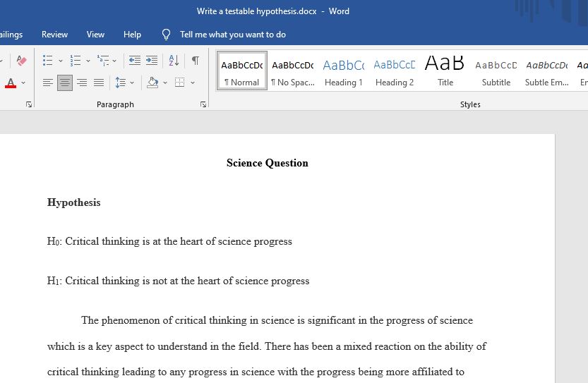Apply Title style
This screenshot has width=588, height=383.
(x=445, y=71)
